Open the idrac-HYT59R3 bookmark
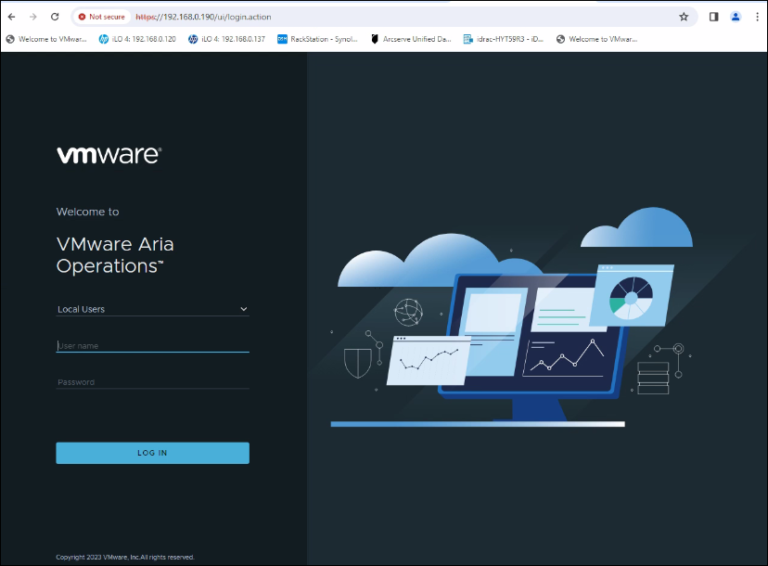This screenshot has width=768, height=566. tap(503, 39)
